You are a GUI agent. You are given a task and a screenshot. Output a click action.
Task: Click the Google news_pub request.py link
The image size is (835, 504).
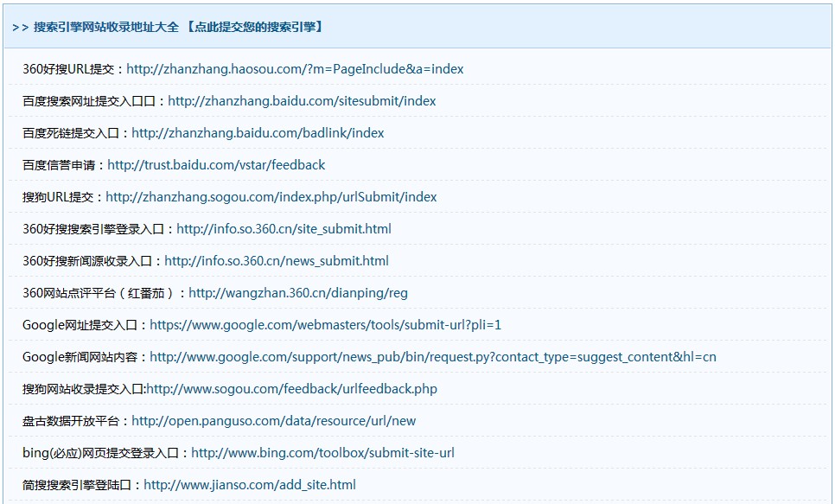tap(432, 357)
